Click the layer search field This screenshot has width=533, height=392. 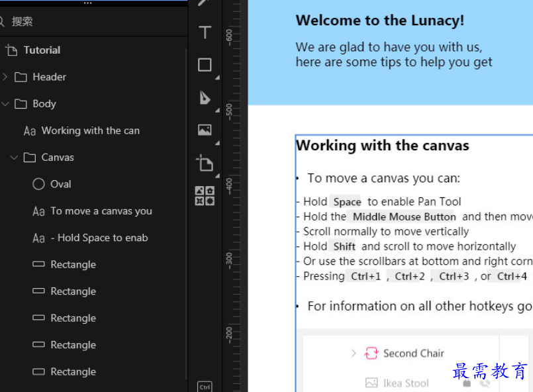point(93,21)
